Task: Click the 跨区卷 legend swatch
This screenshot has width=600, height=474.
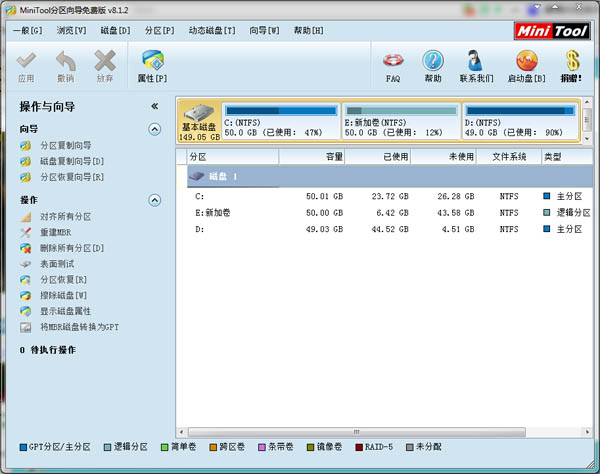Action: (213, 447)
